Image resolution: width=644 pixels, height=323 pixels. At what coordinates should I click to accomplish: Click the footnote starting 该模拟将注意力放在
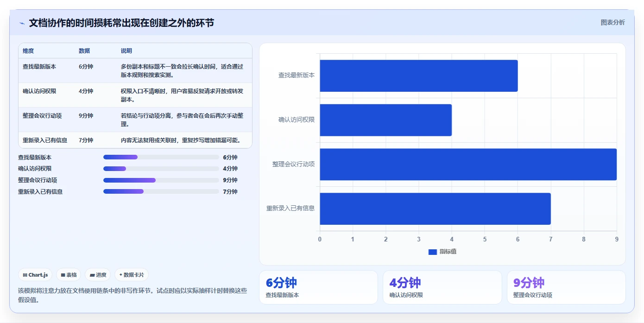(x=133, y=295)
